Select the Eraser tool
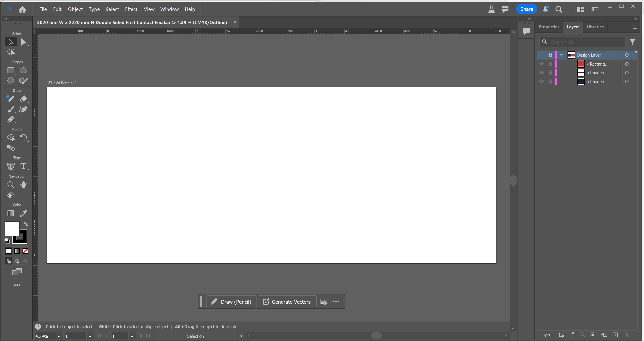The image size is (644, 341). click(24, 99)
